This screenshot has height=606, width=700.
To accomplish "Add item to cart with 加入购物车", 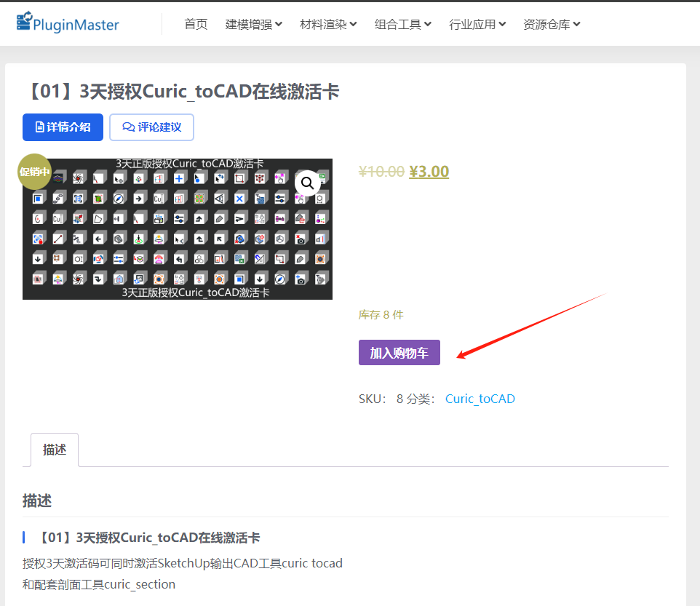I will click(x=399, y=353).
